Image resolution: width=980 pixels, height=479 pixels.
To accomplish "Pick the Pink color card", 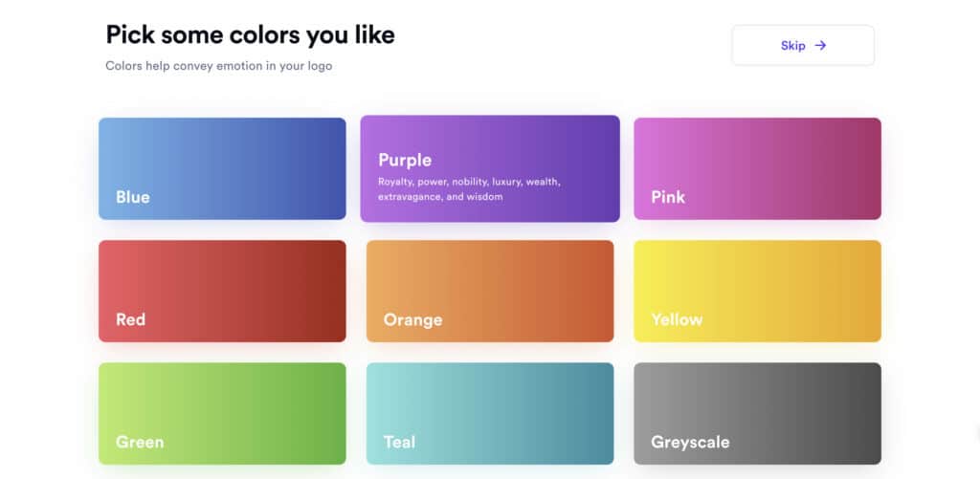I will (758, 168).
